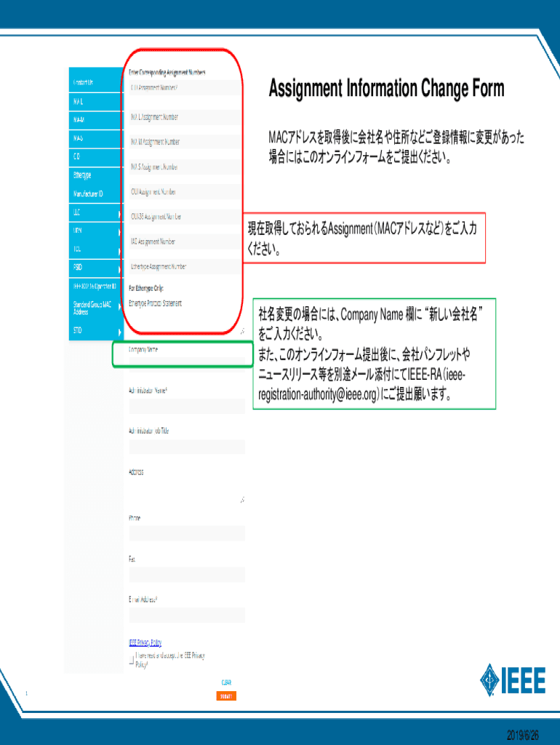Focus the IAB Assignment Number field

(185, 242)
